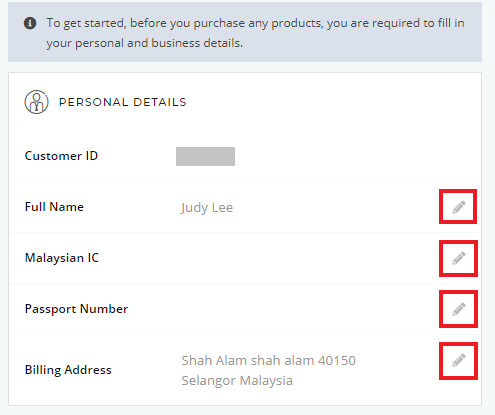The image size is (495, 415).
Task: Select the Billing Address label
Action: (68, 370)
